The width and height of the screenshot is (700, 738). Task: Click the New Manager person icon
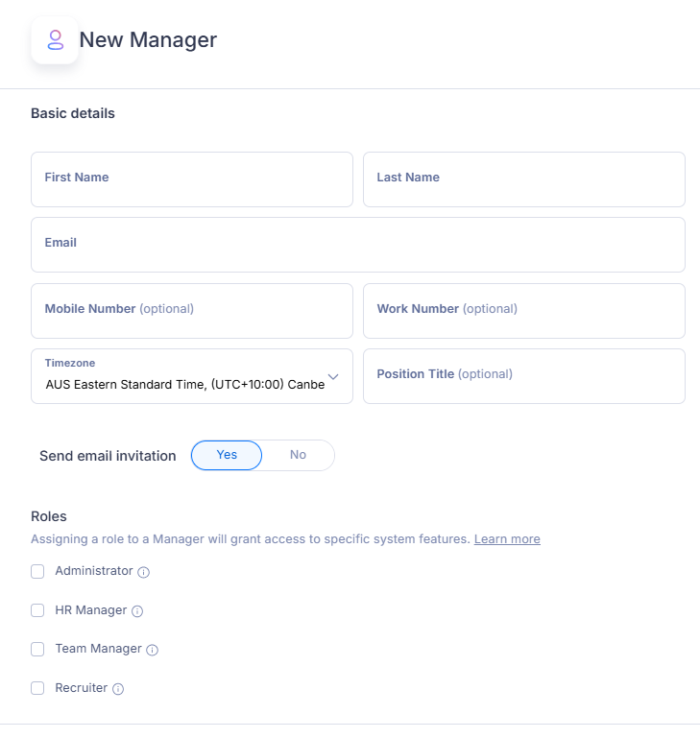(x=55, y=40)
